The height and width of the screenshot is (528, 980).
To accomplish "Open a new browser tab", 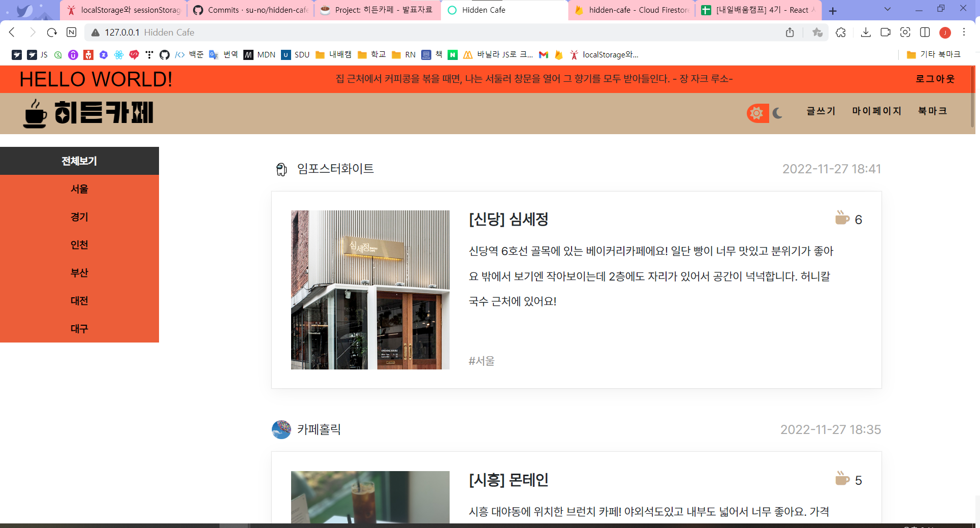I will [x=833, y=11].
